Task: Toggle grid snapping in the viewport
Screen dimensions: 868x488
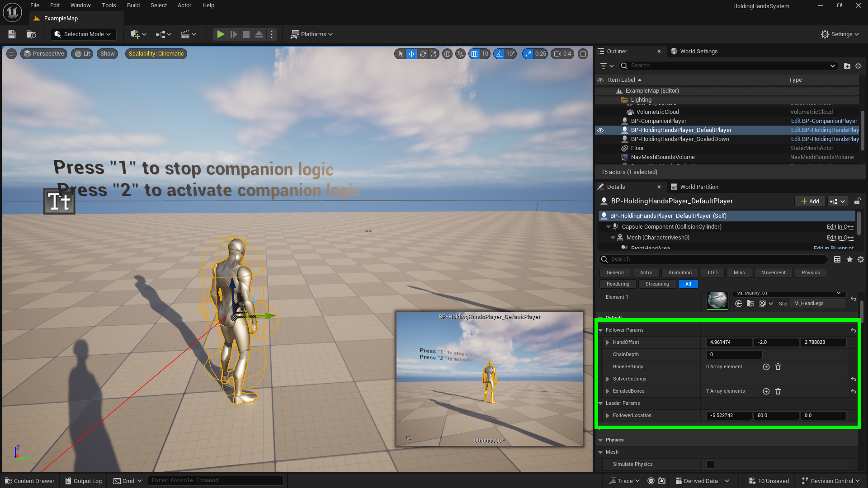Action: tap(474, 54)
